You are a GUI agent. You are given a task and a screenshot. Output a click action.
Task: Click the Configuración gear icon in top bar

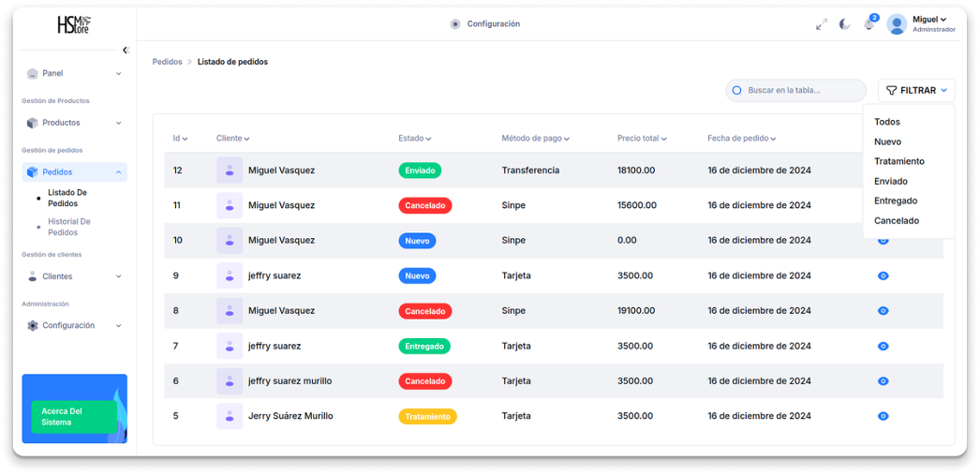(455, 24)
